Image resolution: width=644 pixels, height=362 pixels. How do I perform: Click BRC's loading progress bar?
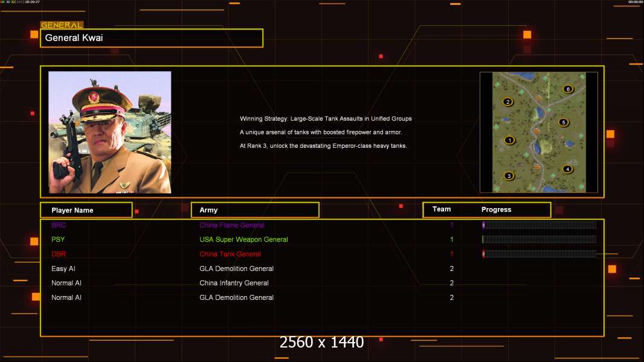coord(539,224)
